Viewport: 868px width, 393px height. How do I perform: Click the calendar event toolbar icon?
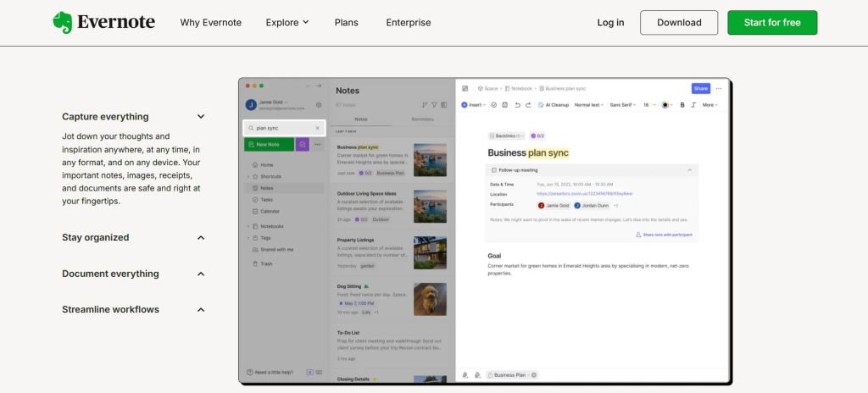(505, 105)
